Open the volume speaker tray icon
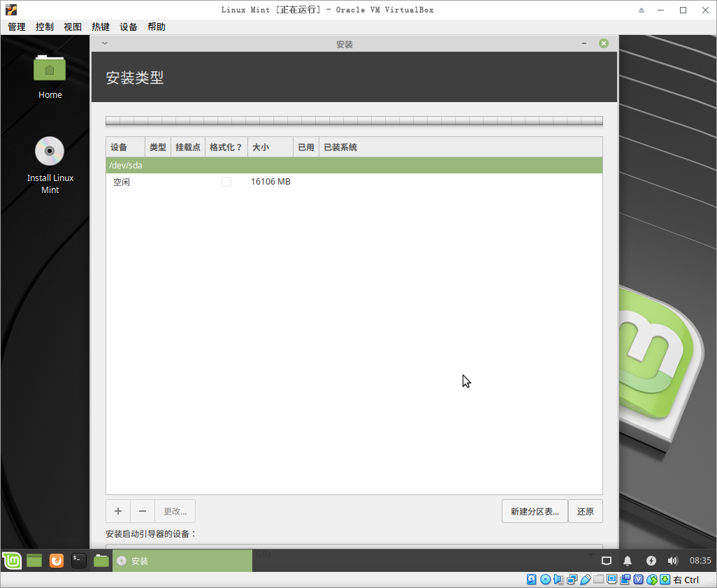 (x=672, y=561)
